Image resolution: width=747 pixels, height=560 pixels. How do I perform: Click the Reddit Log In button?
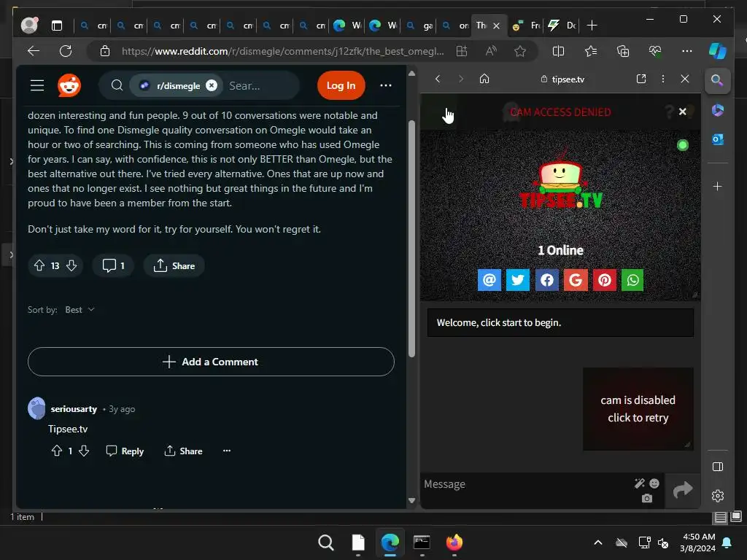click(x=341, y=85)
